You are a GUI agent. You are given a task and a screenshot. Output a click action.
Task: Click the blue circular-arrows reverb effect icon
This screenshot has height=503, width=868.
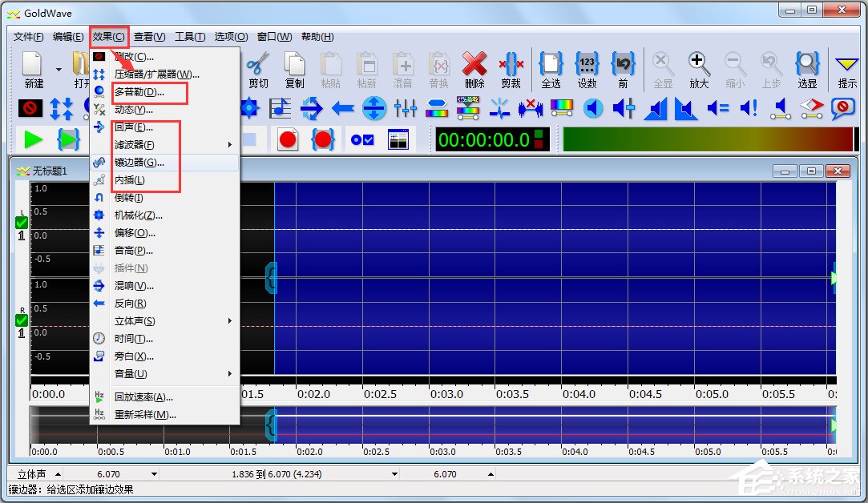click(x=312, y=108)
